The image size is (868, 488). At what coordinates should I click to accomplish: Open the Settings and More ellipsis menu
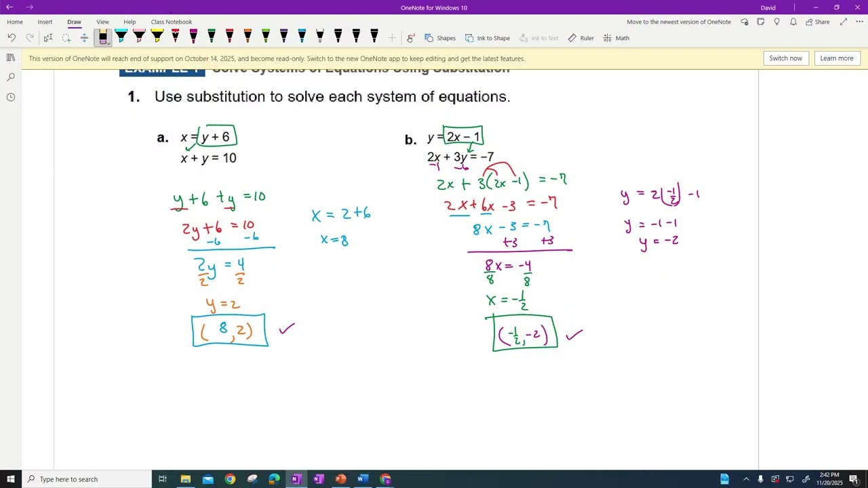[859, 22]
